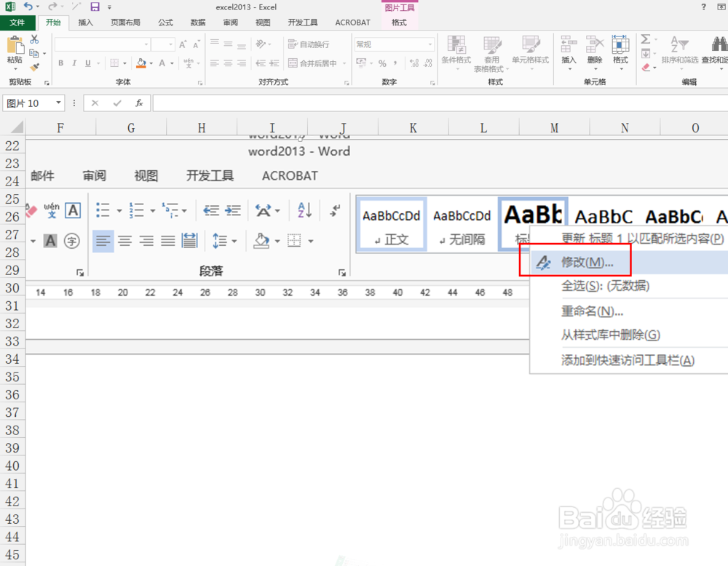The height and width of the screenshot is (566, 728).
Task: Open the 条件格式 conditional formatting menu
Action: [456, 53]
